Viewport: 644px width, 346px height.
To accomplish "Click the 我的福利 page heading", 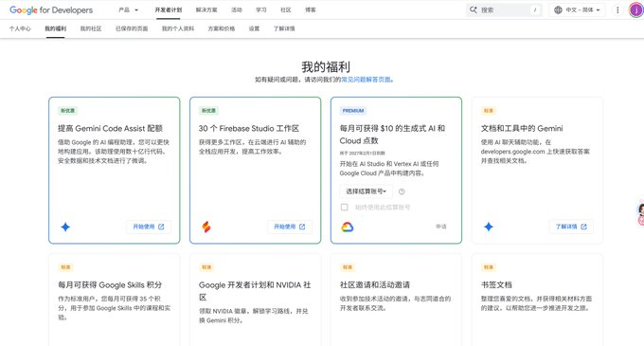I will (x=325, y=67).
